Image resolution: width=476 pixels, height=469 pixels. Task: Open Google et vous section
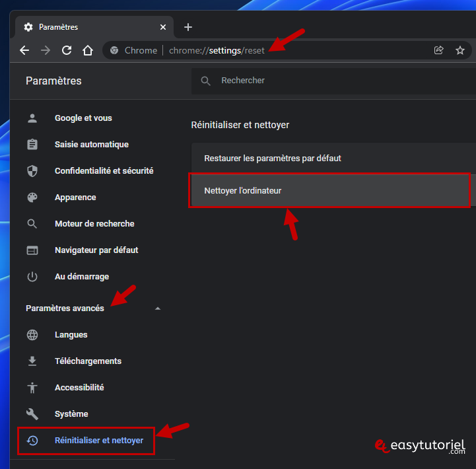coord(83,118)
